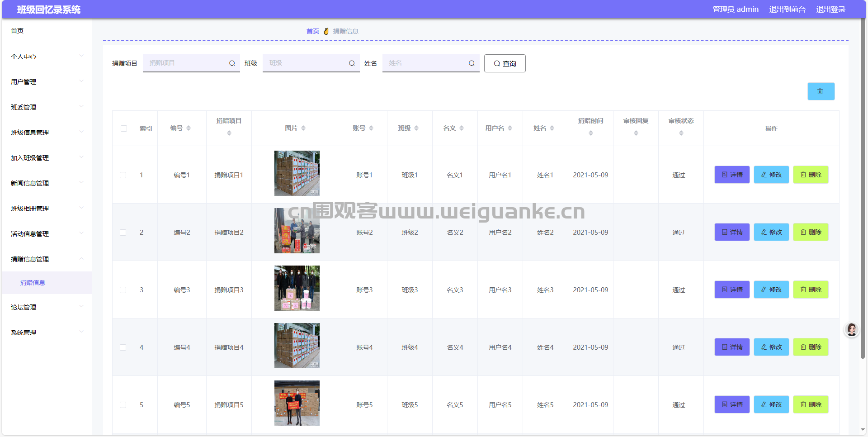Image resolution: width=868 pixels, height=437 pixels.
Task: Open 详情 for 捐赠项目4 row
Action: click(x=732, y=347)
